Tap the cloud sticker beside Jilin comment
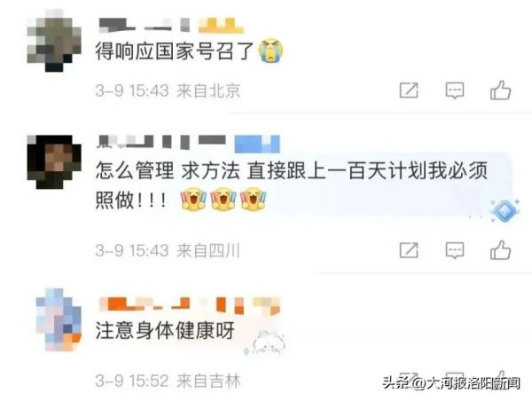Viewport: 532px width, 401px height. point(264,343)
